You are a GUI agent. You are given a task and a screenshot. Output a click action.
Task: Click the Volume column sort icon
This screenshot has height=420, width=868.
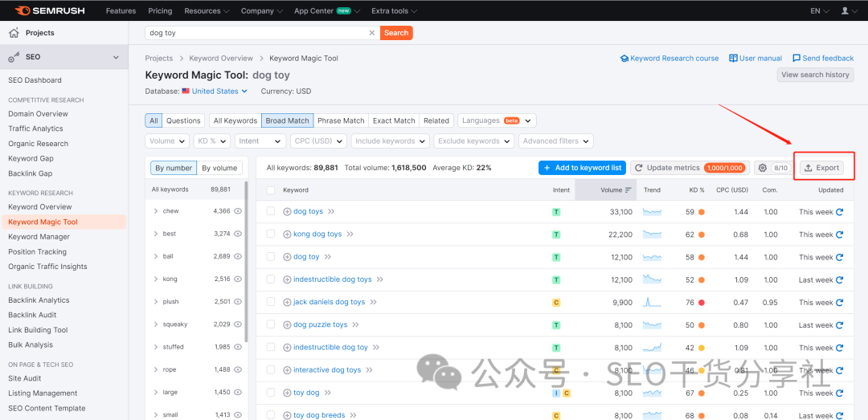click(628, 190)
